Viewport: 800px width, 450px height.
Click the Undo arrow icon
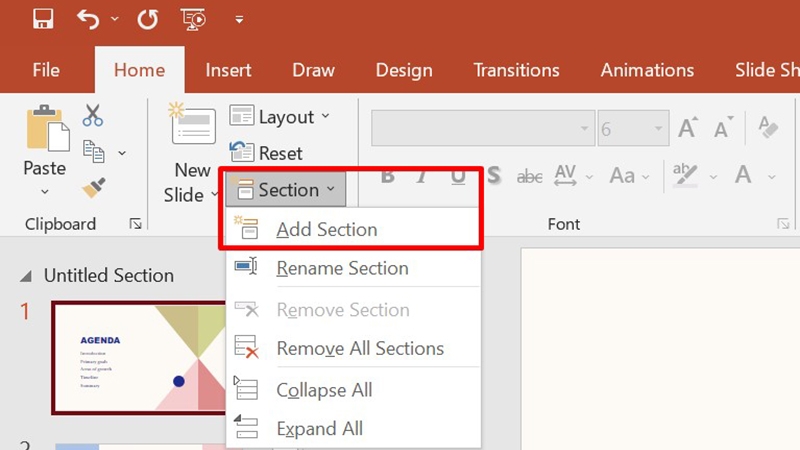(88, 19)
